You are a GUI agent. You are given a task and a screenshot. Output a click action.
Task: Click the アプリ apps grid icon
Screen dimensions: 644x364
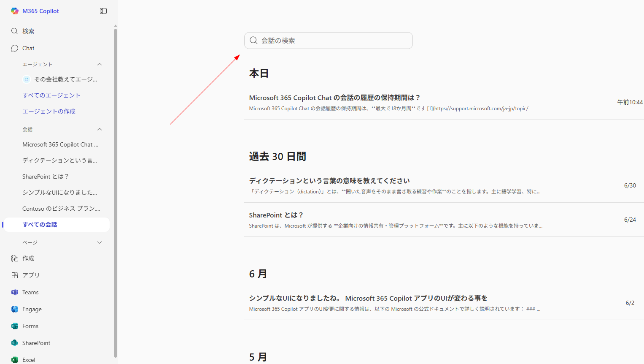coord(14,275)
